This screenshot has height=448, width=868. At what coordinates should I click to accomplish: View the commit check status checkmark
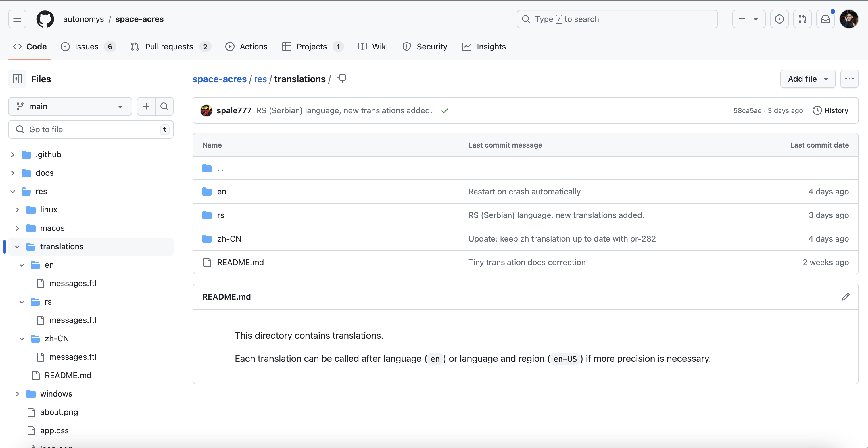coord(445,111)
